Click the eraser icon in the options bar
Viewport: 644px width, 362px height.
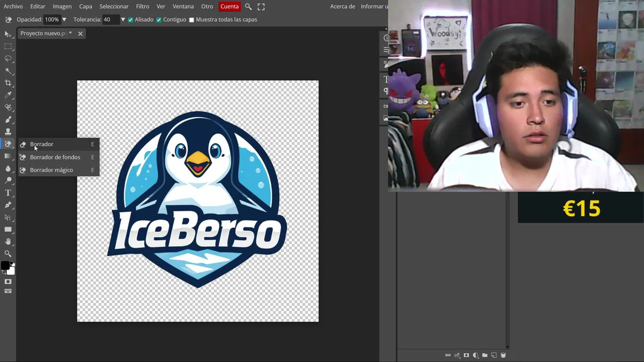coord(8,20)
